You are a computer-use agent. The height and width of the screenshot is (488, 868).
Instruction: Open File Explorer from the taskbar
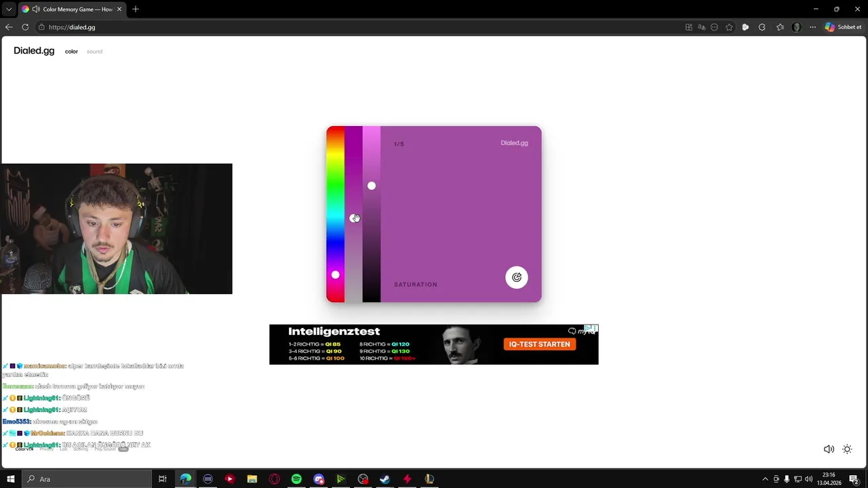click(252, 479)
